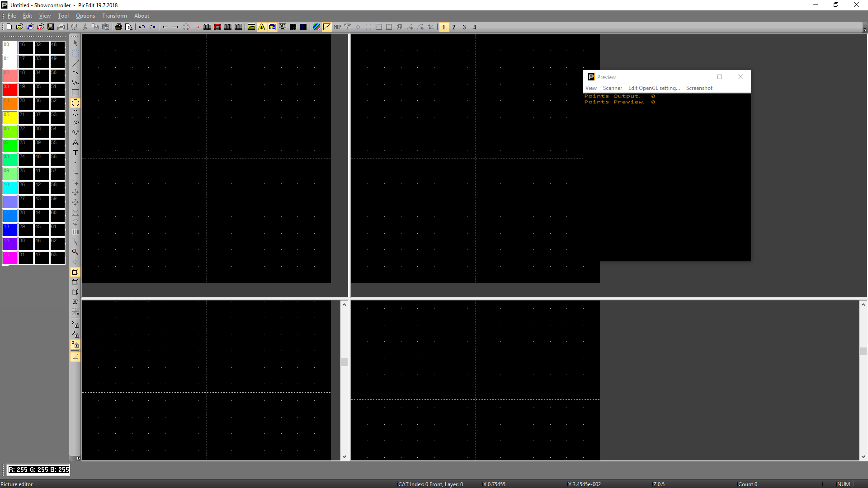868x488 pixels.
Task: Select the Spiral tool
Action: coord(75,123)
